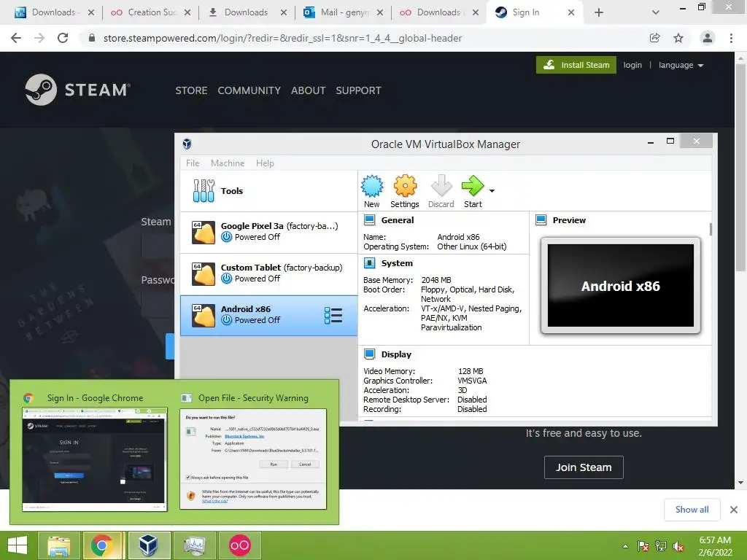Click the share page icon in address bar

pos(654,38)
